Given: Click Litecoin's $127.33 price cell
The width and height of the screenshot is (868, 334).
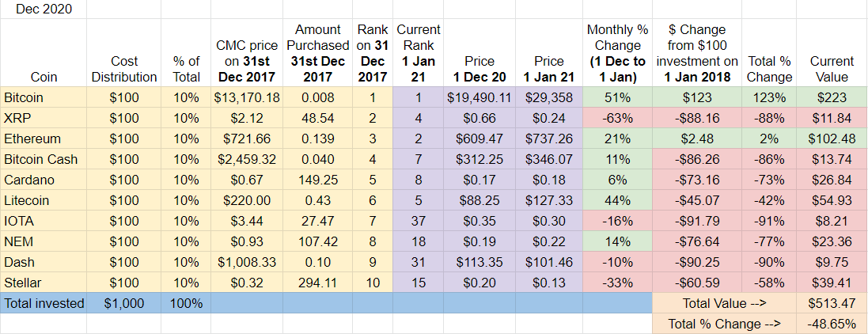Looking at the screenshot, I should pos(548,200).
